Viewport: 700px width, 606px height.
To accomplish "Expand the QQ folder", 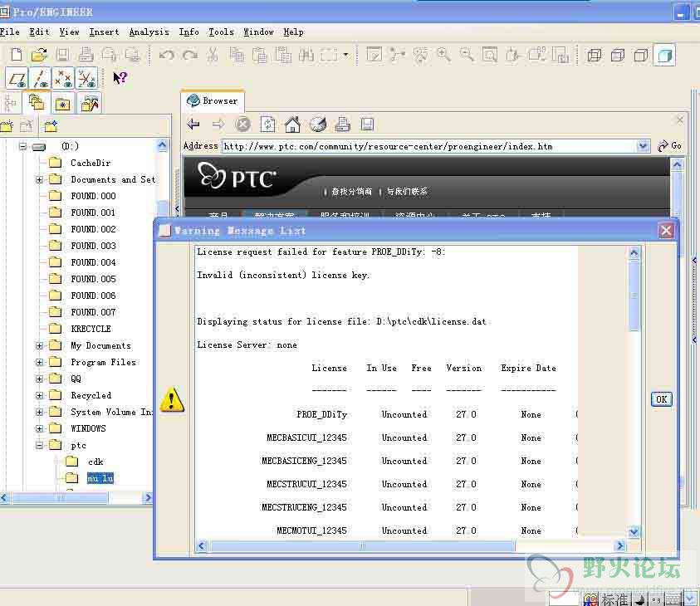I will pyautogui.click(x=39, y=379).
